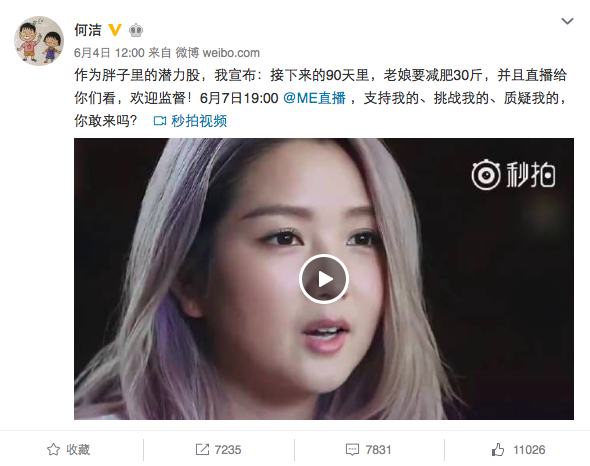The image size is (590, 466).
Task: Click the camera icon beside 秒拍视频
Action: click(x=160, y=121)
